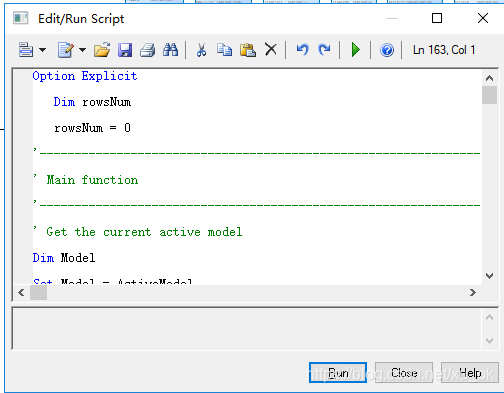Click the vertical scrollbar thumb in code editor
Image resolution: width=504 pixels, height=393 pixels.
click(489, 95)
